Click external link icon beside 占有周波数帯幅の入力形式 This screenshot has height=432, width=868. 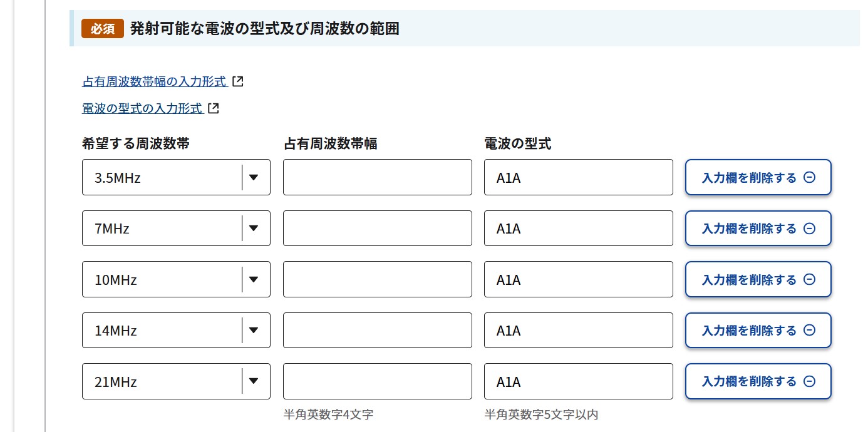[x=237, y=81]
